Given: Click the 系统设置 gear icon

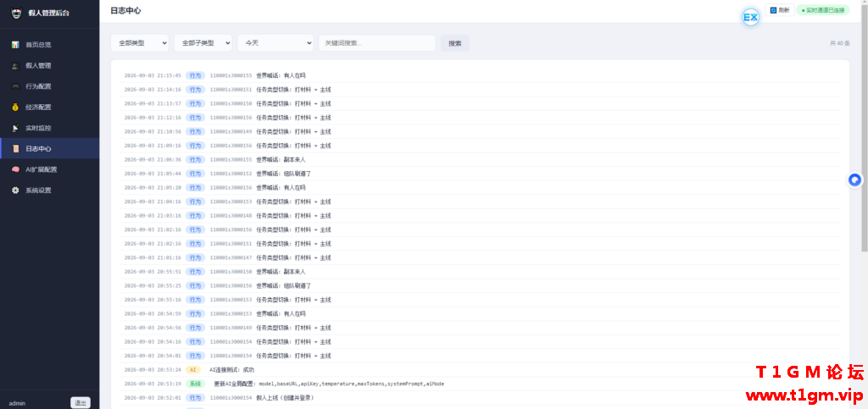Looking at the screenshot, I should coord(15,191).
